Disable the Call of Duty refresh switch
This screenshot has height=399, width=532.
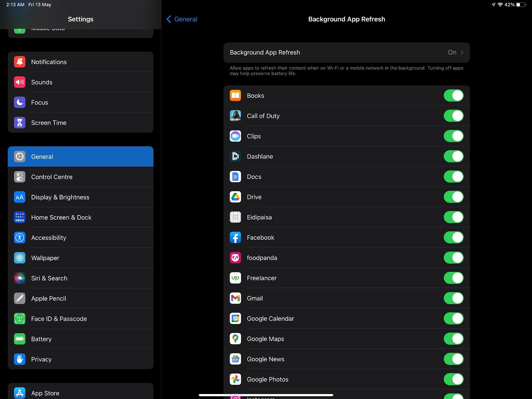(454, 116)
